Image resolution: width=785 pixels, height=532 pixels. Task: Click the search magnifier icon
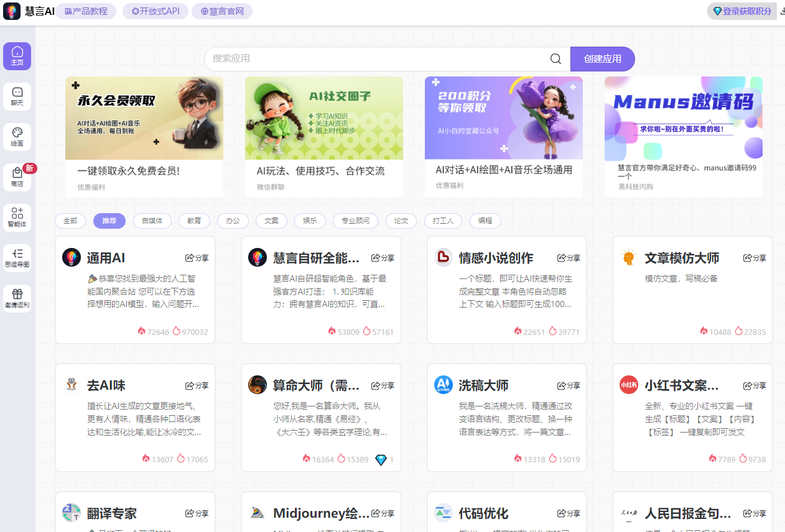[555, 58]
